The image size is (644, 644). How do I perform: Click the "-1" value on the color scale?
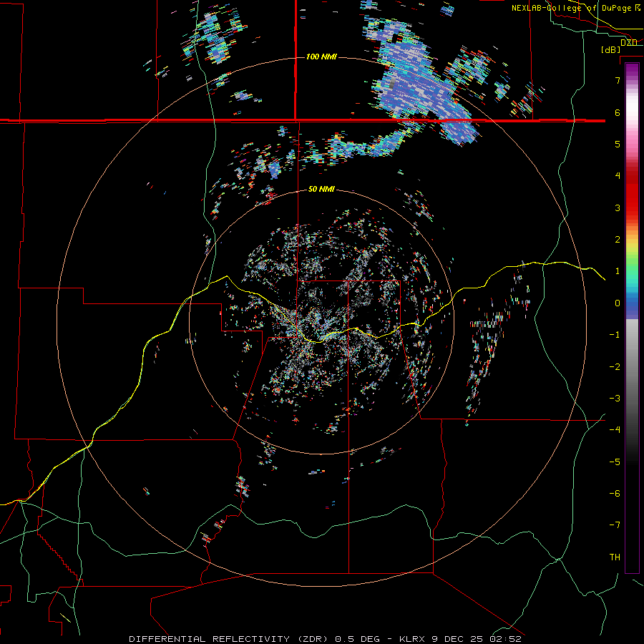point(615,335)
